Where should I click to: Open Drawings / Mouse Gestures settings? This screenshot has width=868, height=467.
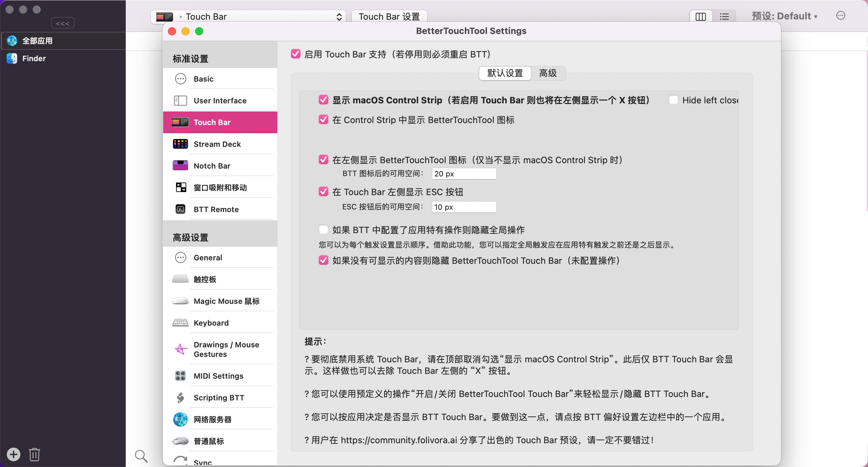(x=220, y=349)
